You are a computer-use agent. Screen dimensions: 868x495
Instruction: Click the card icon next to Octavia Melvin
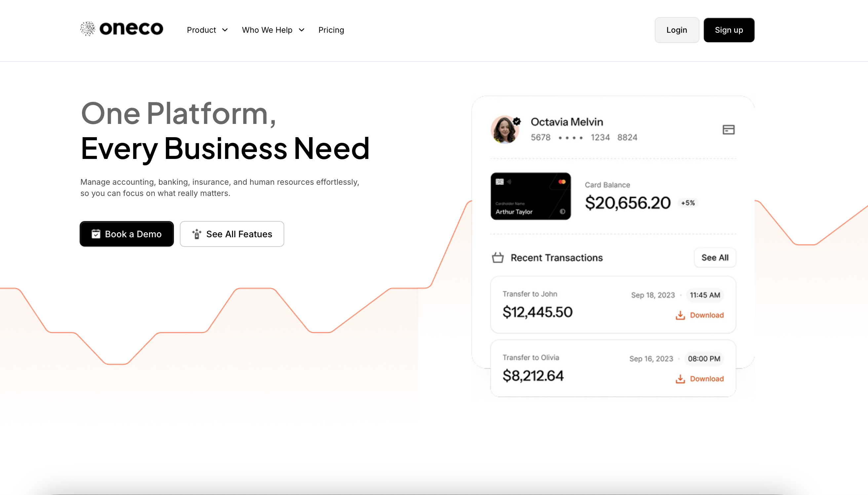pos(728,130)
